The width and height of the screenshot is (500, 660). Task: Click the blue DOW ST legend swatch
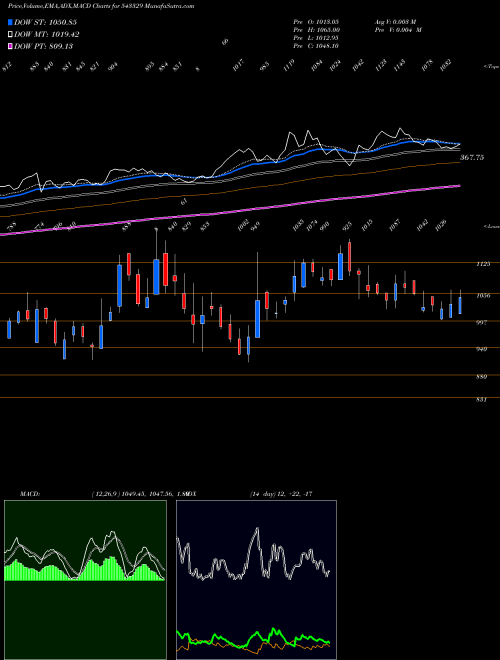pos(10,22)
